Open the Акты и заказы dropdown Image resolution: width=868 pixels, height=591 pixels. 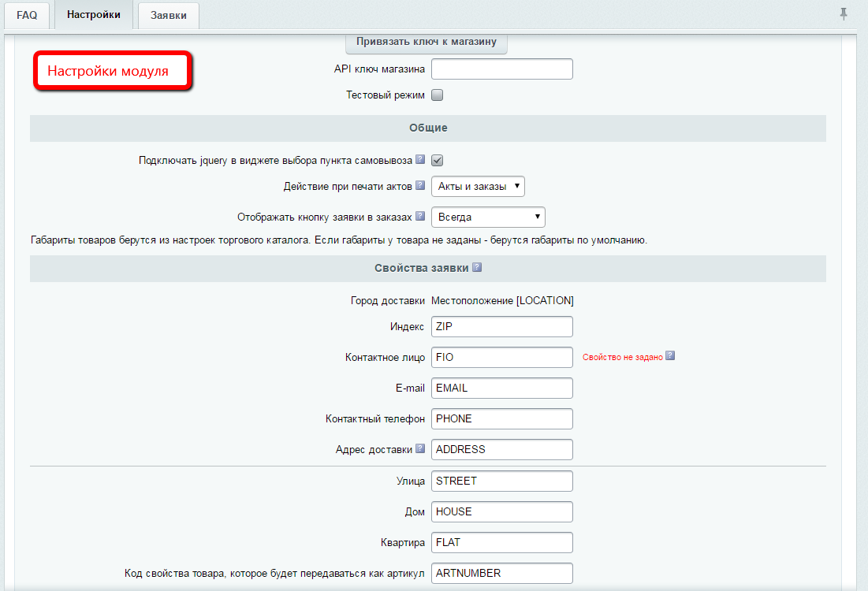click(478, 187)
